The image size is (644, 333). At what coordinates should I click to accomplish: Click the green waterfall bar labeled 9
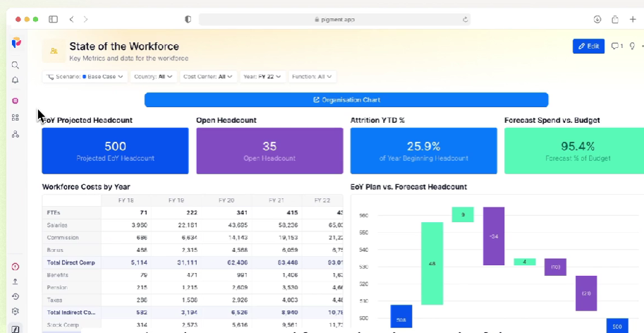click(x=463, y=214)
